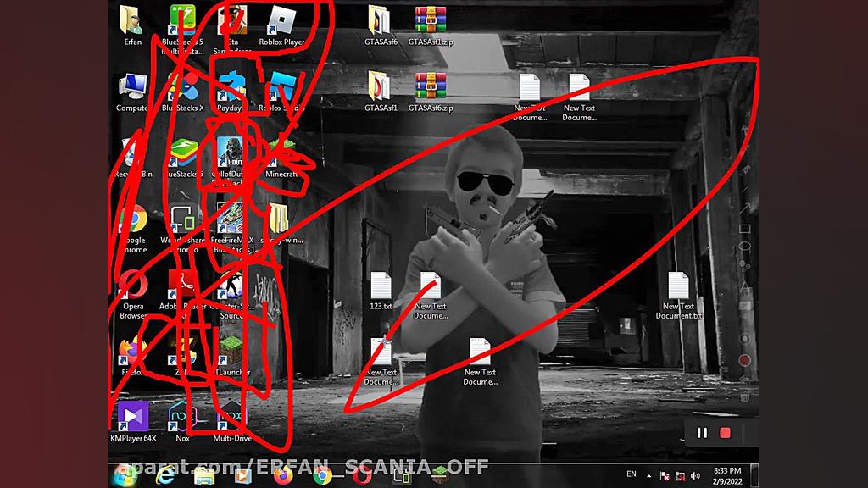Open the CallofDuty game shortcut
The width and height of the screenshot is (868, 488).
[231, 153]
